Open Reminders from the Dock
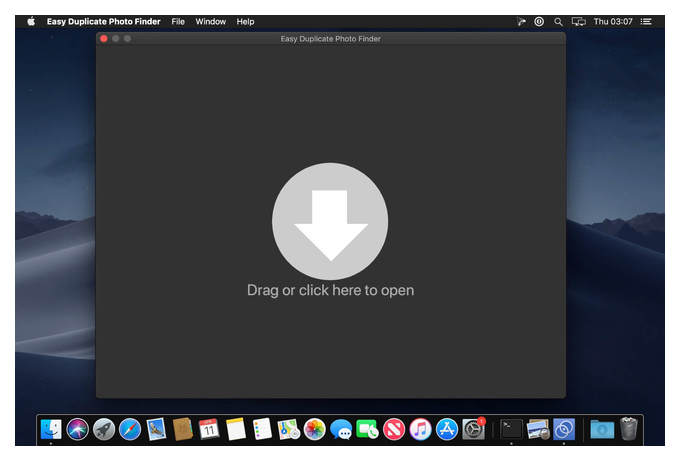The height and width of the screenshot is (461, 680). (262, 429)
